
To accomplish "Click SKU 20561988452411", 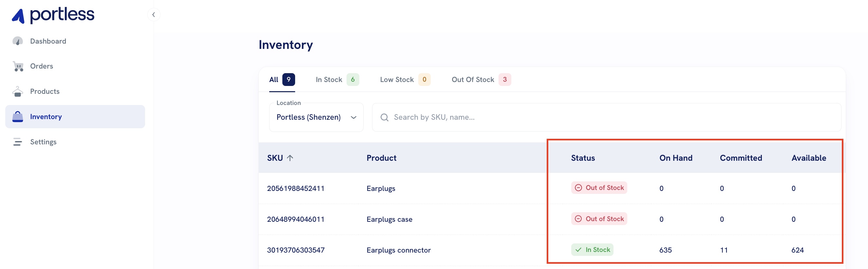I will pyautogui.click(x=296, y=188).
